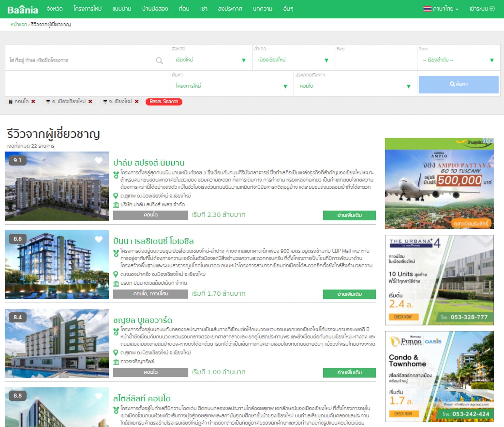Click location pin for ปาล์ม สปริงส์ นิมมาน
Screen dimensions: 504x427
[115, 196]
